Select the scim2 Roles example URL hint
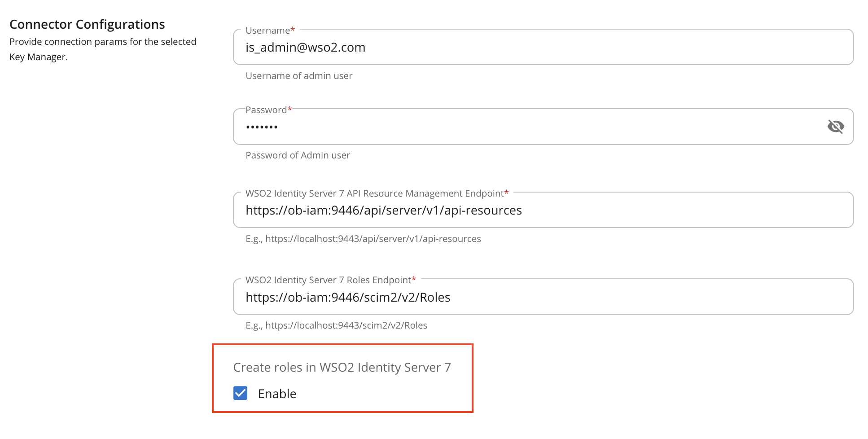Viewport: 868px width, 439px height. [336, 325]
